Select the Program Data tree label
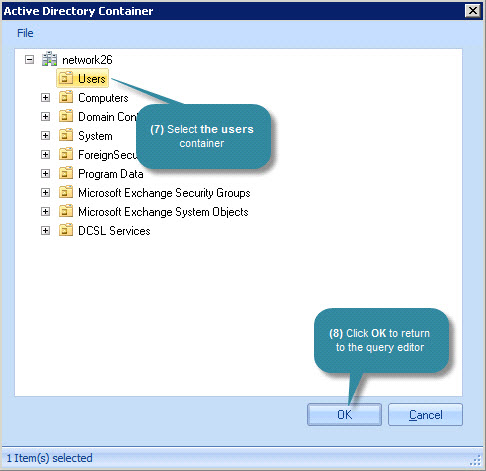 coord(111,174)
